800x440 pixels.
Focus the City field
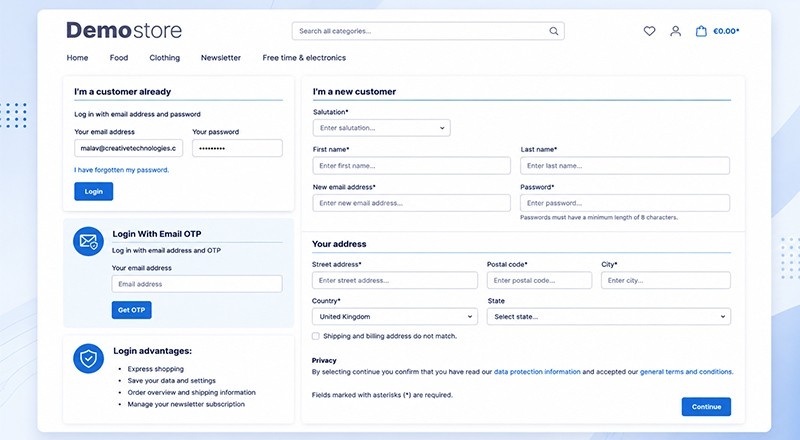pos(666,280)
